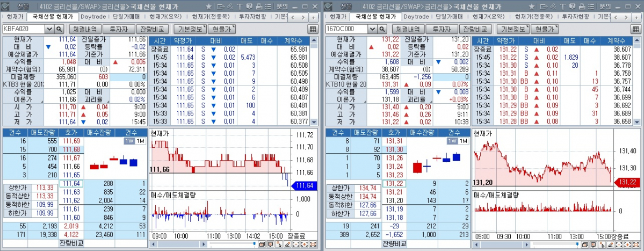The image size is (644, 251).
Task: Click fit-all chart icon under left chart
Action: [313, 245]
